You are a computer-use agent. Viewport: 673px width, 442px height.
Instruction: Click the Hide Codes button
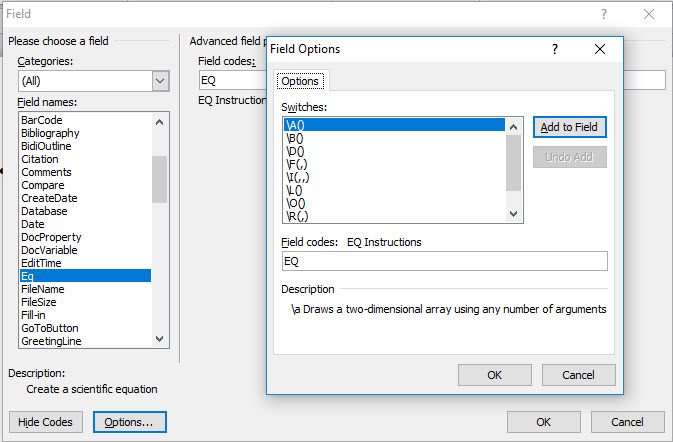click(x=45, y=422)
